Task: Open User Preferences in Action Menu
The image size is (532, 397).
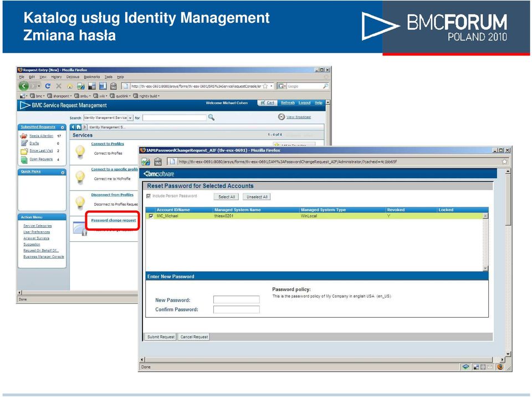Action: pos(37,232)
